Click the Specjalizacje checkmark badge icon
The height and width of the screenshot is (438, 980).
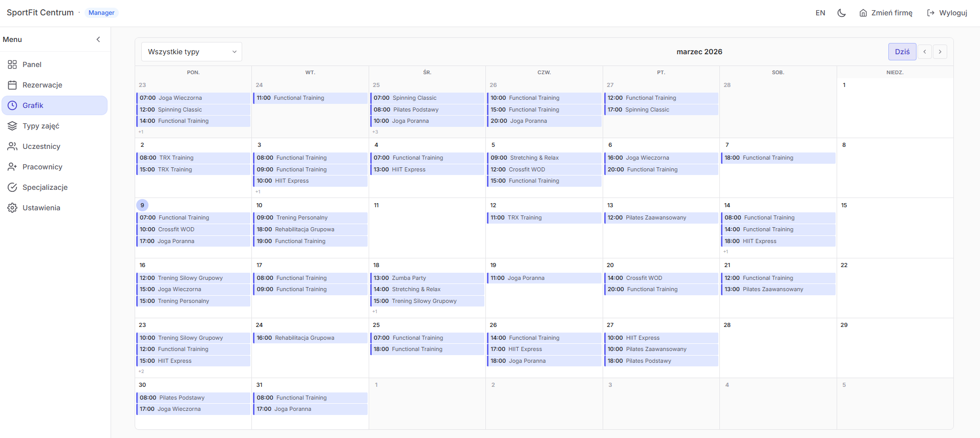coord(12,187)
